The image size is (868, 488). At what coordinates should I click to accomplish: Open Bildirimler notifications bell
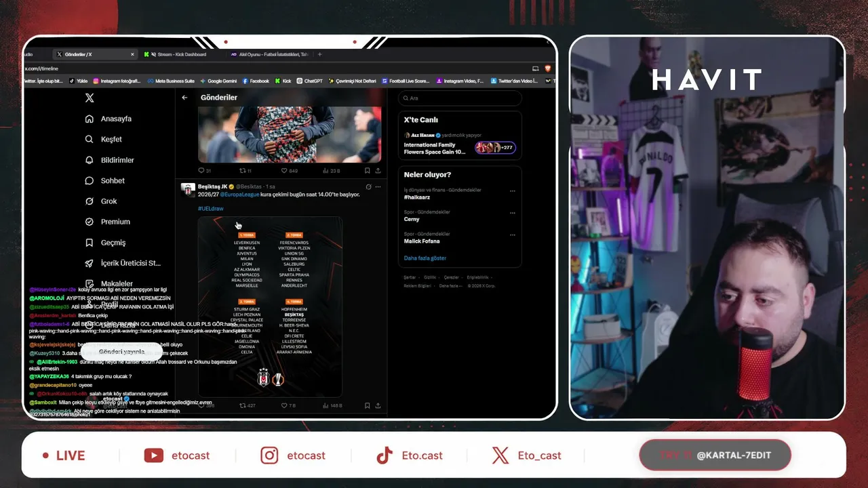coord(109,160)
